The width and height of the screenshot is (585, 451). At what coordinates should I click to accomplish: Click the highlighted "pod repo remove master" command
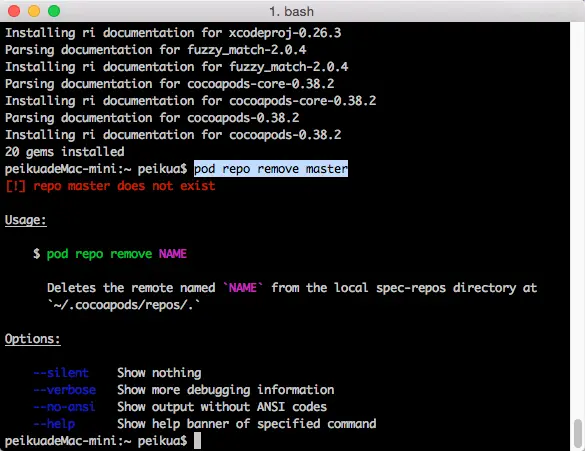click(x=271, y=169)
